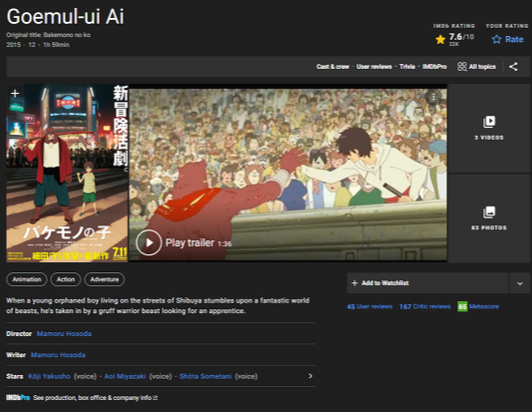Viewport: 532px width, 412px height.
Task: Select the Animation genre chip
Action: (x=27, y=279)
